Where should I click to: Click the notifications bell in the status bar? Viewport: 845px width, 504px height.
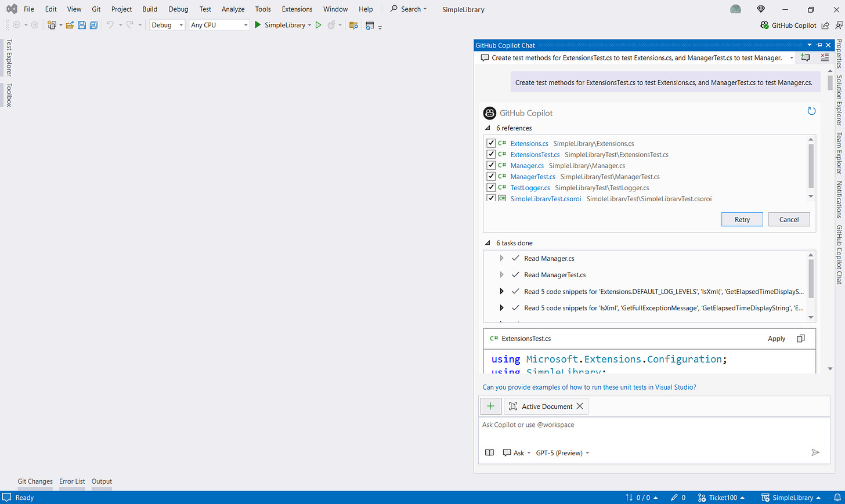837,498
